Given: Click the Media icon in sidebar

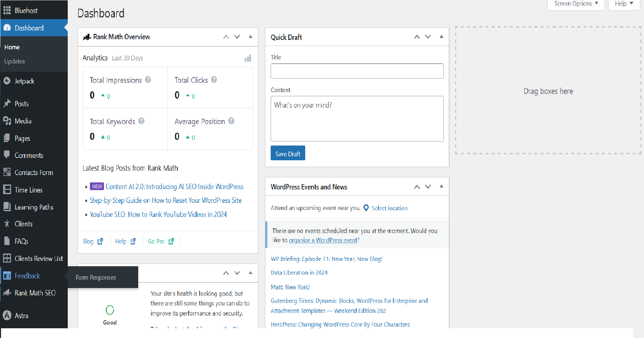Looking at the screenshot, I should tap(7, 121).
